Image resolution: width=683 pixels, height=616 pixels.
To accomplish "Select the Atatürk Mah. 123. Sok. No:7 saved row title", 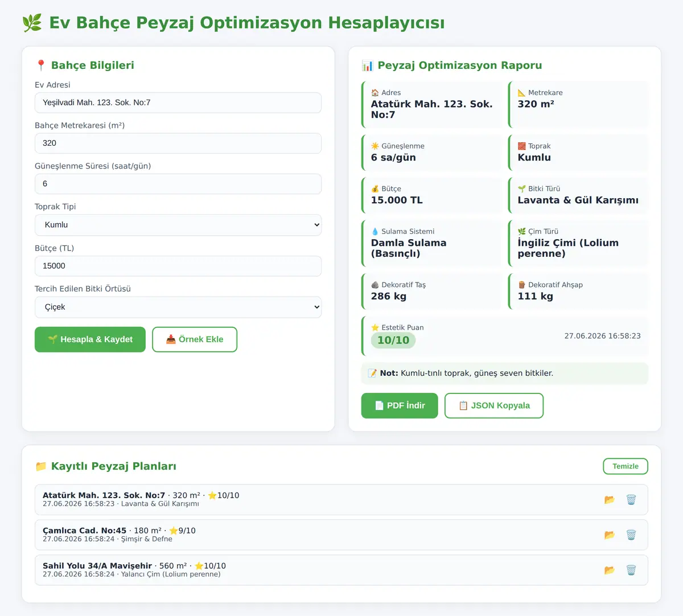I will [x=104, y=495].
